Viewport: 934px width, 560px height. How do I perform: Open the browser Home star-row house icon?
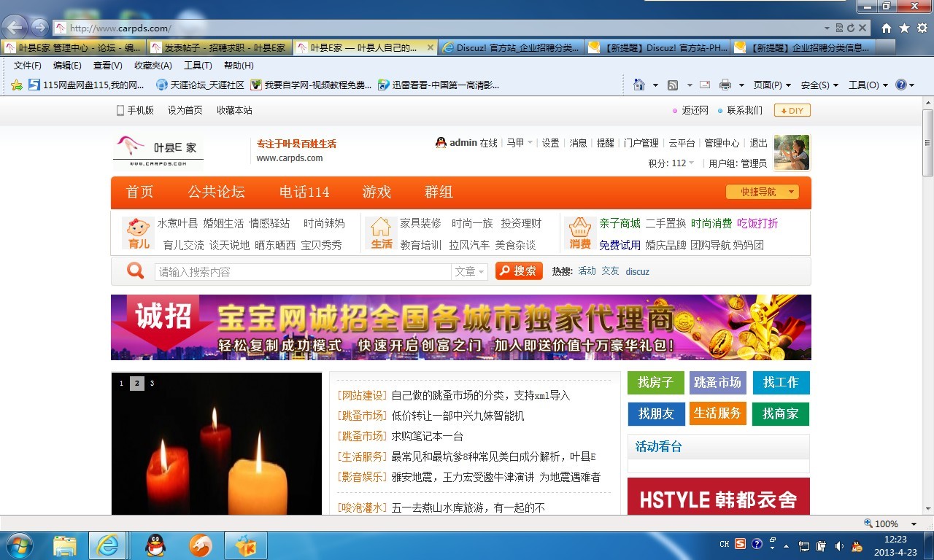tap(887, 28)
